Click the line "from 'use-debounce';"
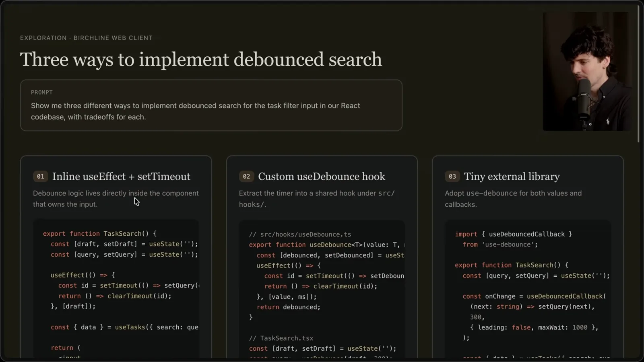Image resolution: width=644 pixels, height=362 pixels. 500,244
